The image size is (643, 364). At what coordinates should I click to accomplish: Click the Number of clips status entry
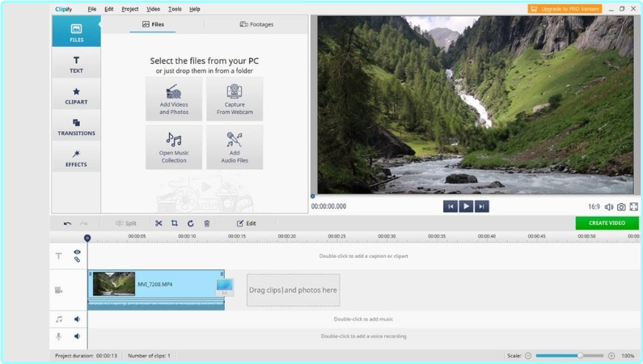(149, 356)
